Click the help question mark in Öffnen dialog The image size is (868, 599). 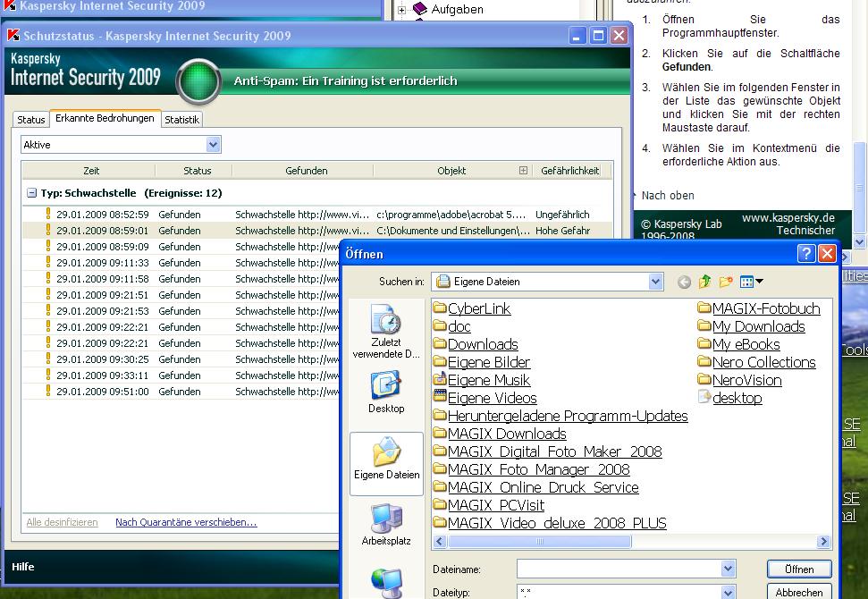click(x=806, y=254)
